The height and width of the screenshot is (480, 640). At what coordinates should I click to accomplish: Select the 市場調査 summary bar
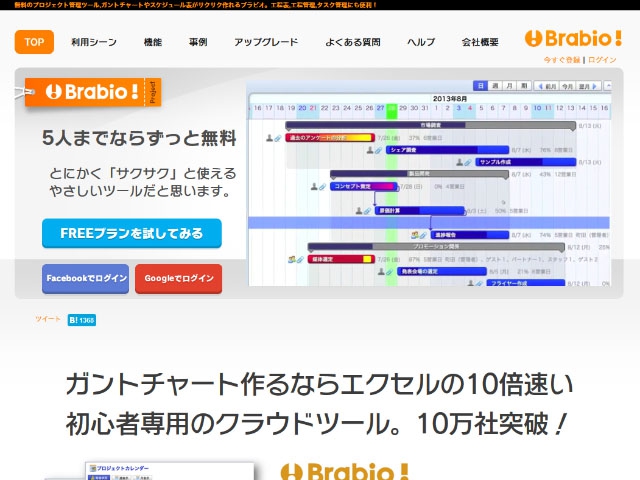(431, 125)
